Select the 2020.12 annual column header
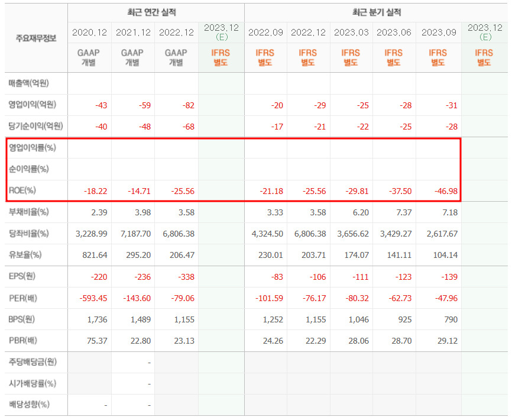This screenshot has height=420, width=512. pyautogui.click(x=89, y=33)
